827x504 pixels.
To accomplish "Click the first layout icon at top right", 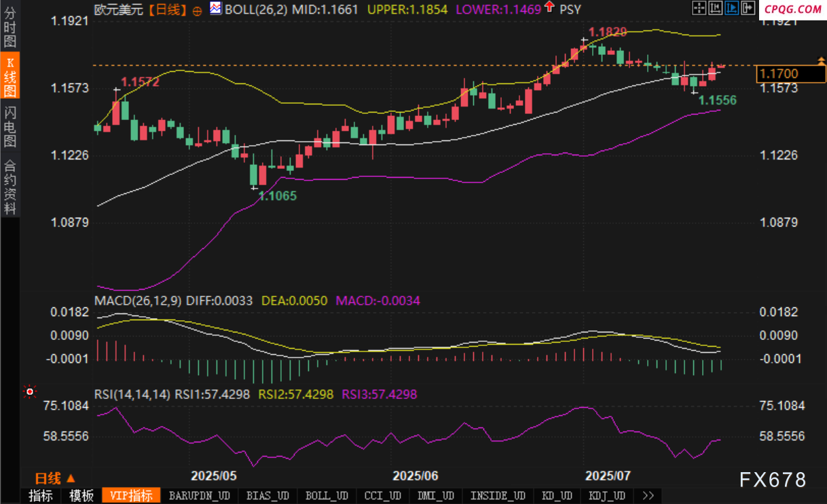I will (x=699, y=8).
